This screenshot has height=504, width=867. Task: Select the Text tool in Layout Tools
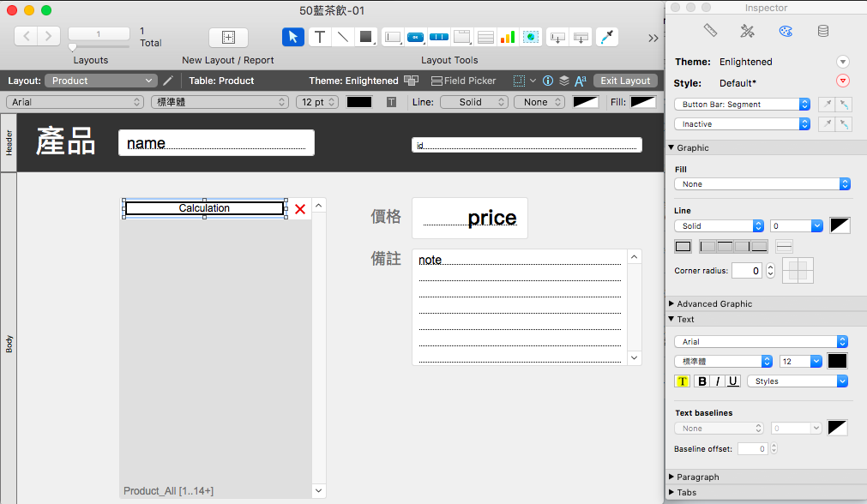pyautogui.click(x=320, y=37)
